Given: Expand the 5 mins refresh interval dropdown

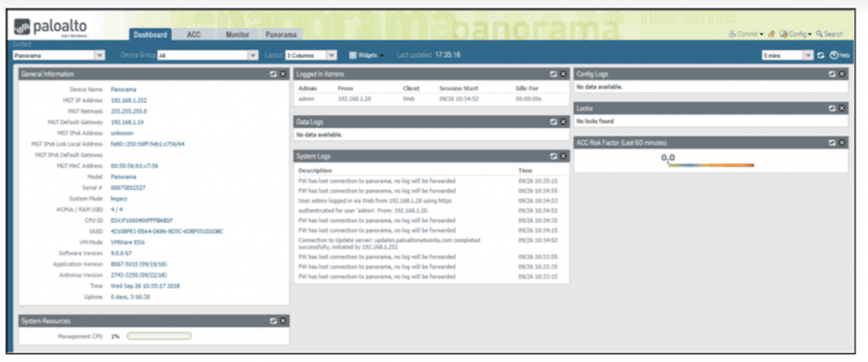Looking at the screenshot, I should [808, 55].
